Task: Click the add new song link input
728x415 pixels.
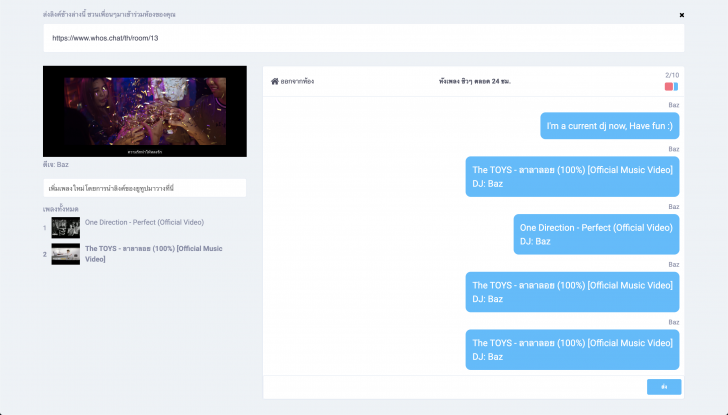Action: [145, 188]
